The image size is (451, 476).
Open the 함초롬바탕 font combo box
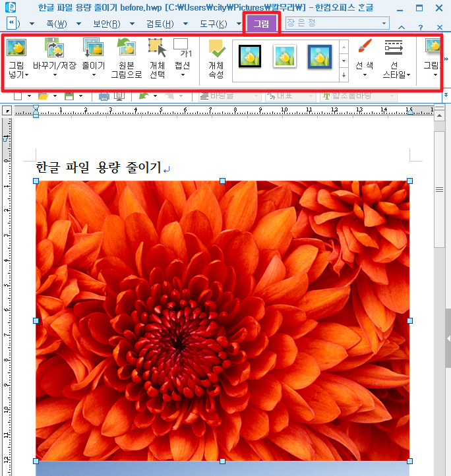click(x=359, y=96)
